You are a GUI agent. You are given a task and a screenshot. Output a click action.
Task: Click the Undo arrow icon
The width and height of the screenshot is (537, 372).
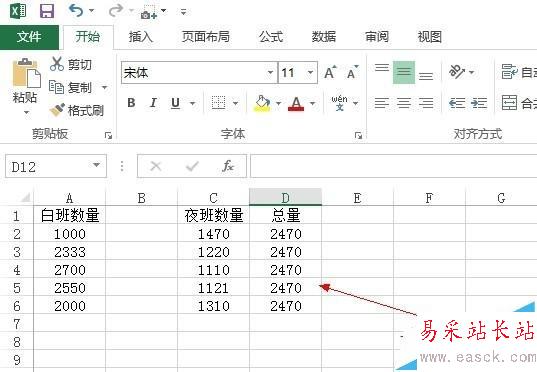76,10
